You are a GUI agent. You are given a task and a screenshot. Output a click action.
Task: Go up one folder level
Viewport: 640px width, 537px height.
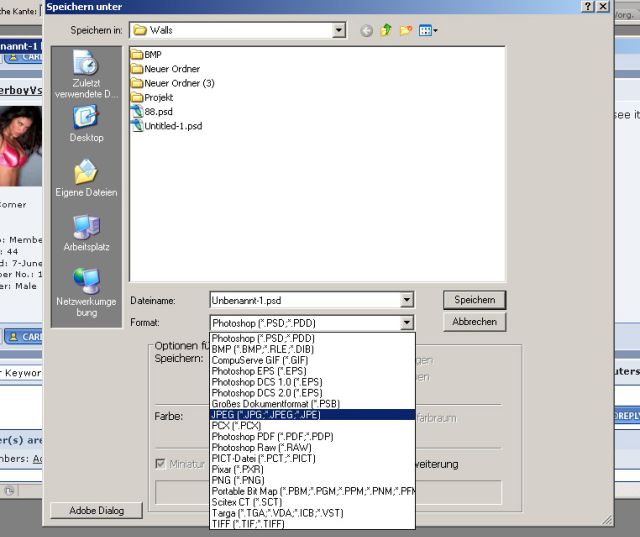pyautogui.click(x=386, y=31)
